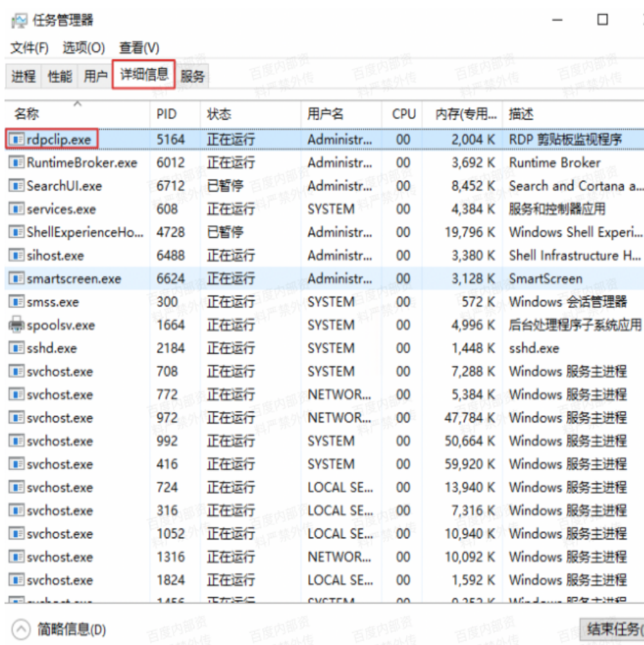Sort by the 名称 column header
Screen dimensions: 644x645
tap(27, 114)
